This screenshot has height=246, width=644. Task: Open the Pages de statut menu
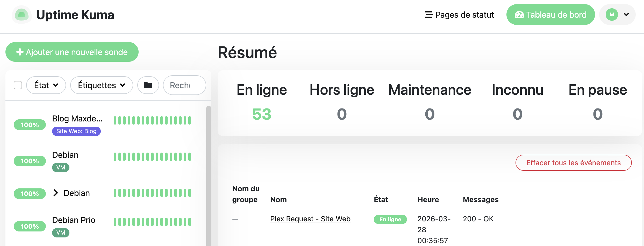pyautogui.click(x=465, y=15)
